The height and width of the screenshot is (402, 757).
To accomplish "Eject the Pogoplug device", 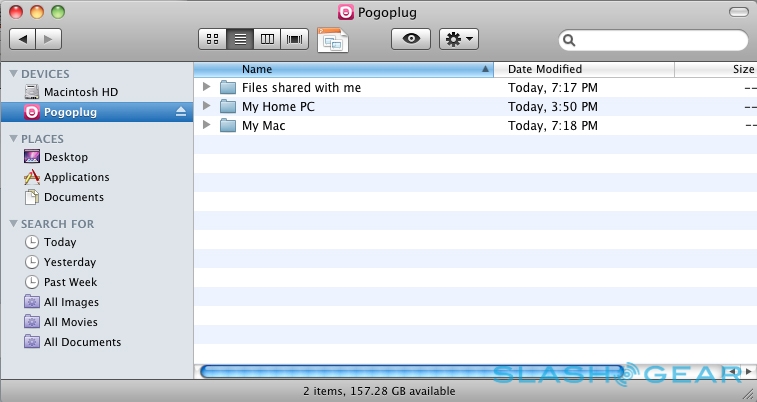I will pyautogui.click(x=181, y=112).
